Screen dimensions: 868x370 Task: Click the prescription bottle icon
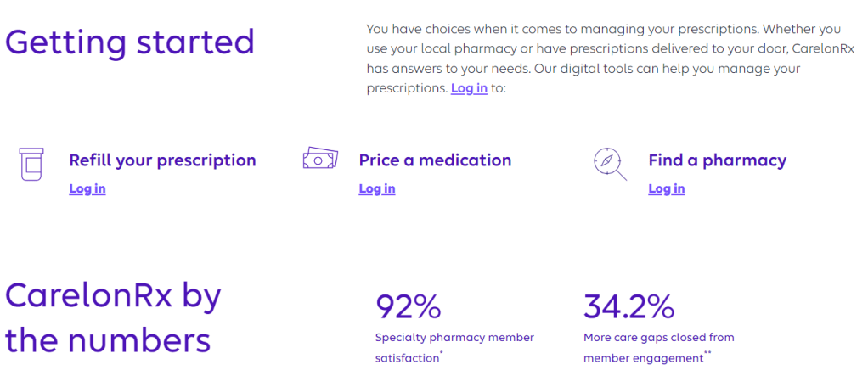point(31,162)
